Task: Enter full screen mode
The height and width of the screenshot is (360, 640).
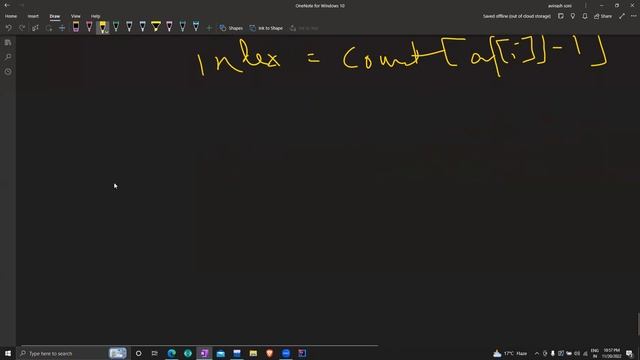Action: [x=622, y=16]
